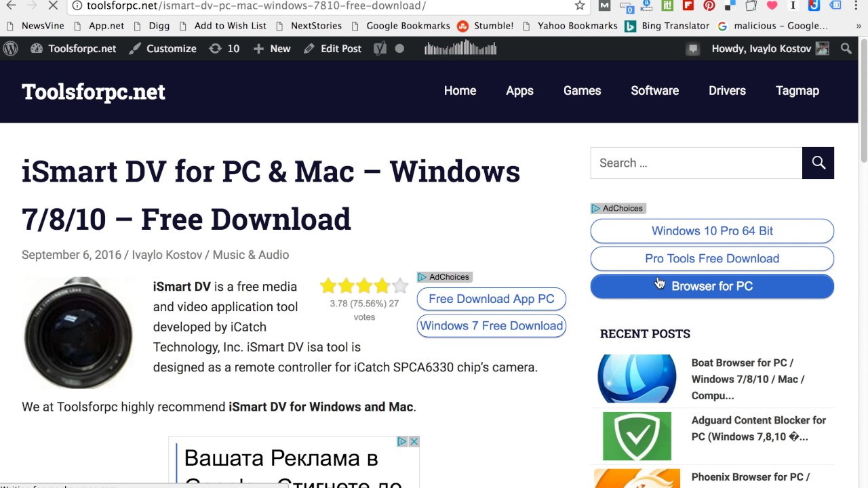Image resolution: width=868 pixels, height=488 pixels.
Task: Rate the post five stars
Action: click(400, 285)
